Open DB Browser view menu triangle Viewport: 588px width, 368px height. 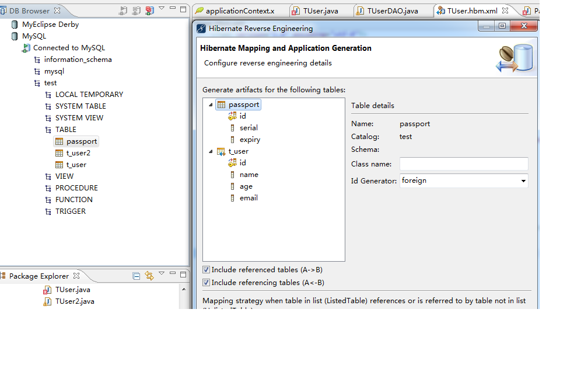coord(162,9)
